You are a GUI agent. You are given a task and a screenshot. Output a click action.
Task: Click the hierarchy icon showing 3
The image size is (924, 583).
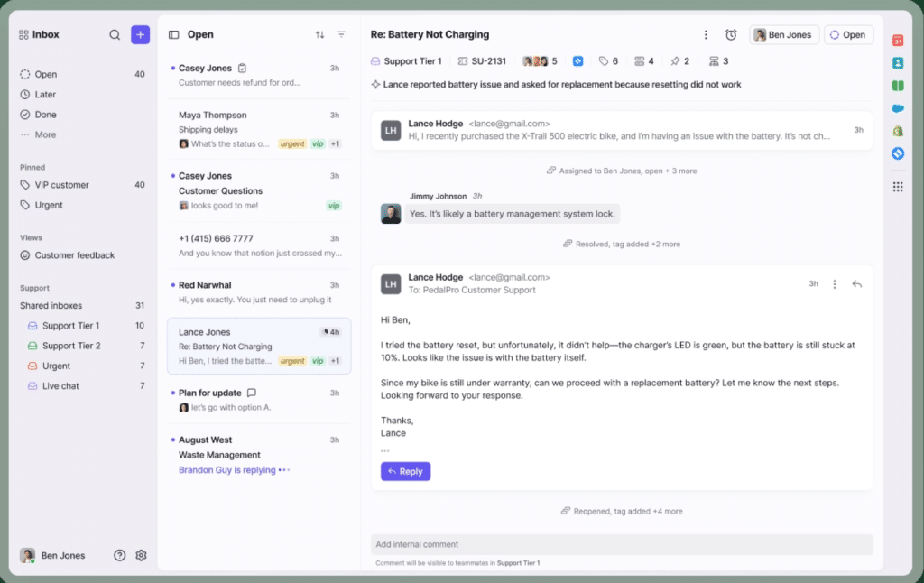(718, 61)
